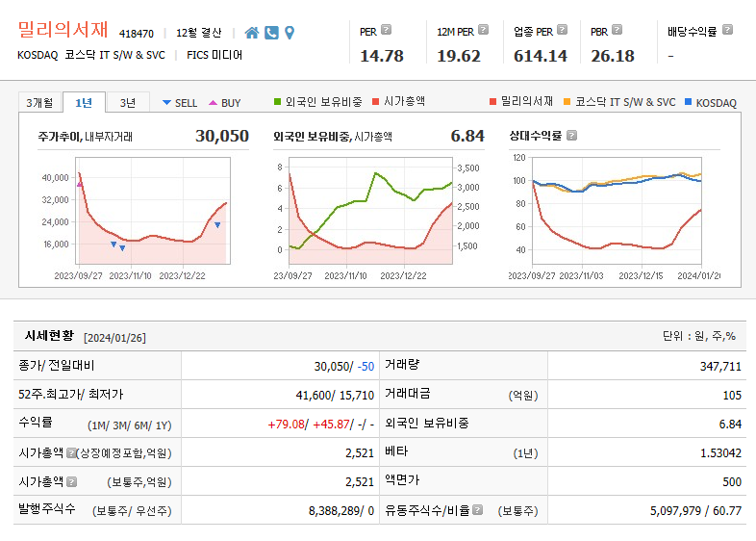The width and height of the screenshot is (756, 541).
Task: Click the blue SELL triangle legend marker
Action: coord(166,103)
